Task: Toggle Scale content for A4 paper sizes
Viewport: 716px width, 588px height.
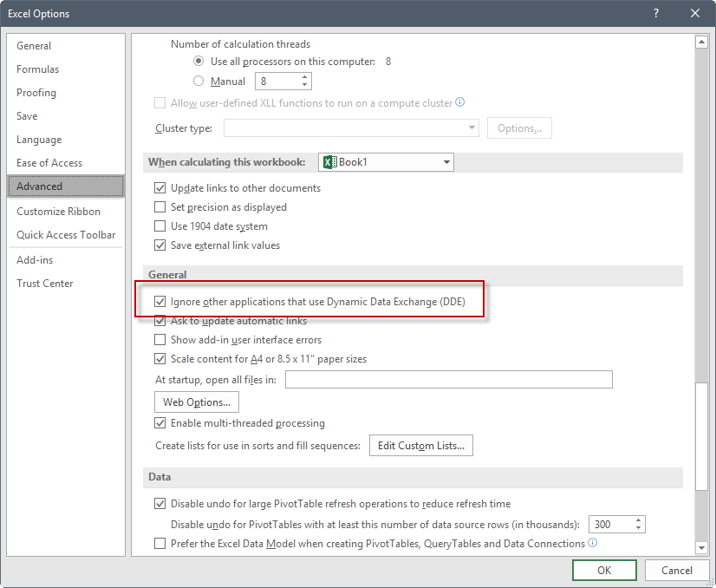Action: point(159,359)
